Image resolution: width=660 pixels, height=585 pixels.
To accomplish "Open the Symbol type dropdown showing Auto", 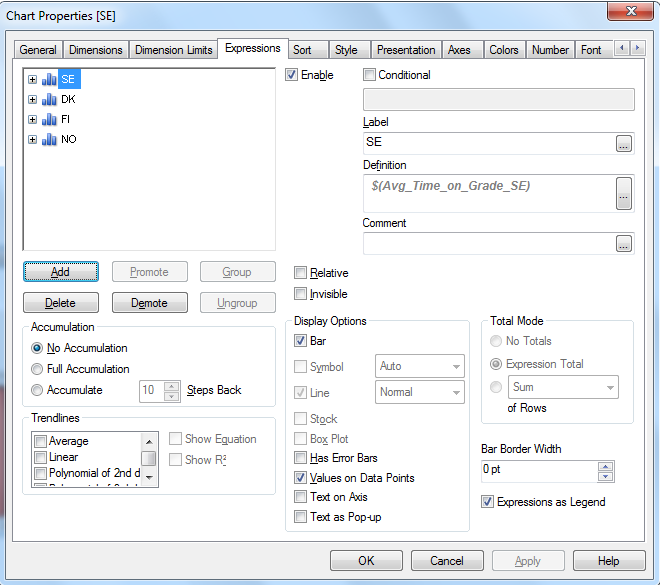I will [419, 367].
